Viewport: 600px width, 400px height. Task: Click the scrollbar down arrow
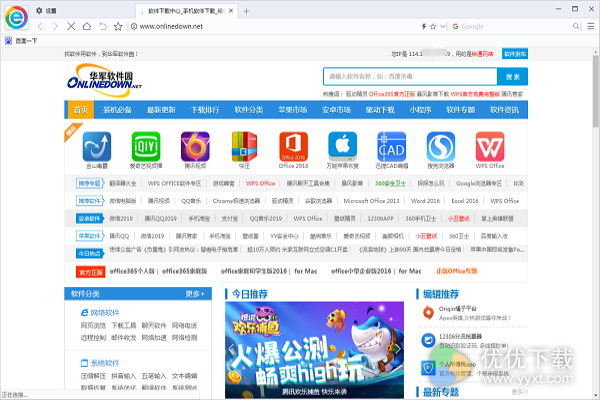point(595,395)
